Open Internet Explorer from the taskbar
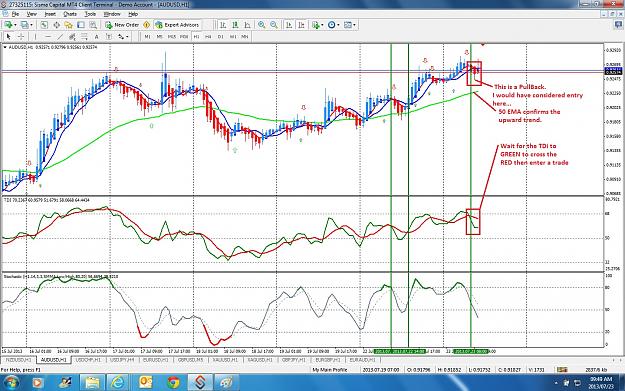Image resolution: width=625 pixels, height=391 pixels. [118, 383]
